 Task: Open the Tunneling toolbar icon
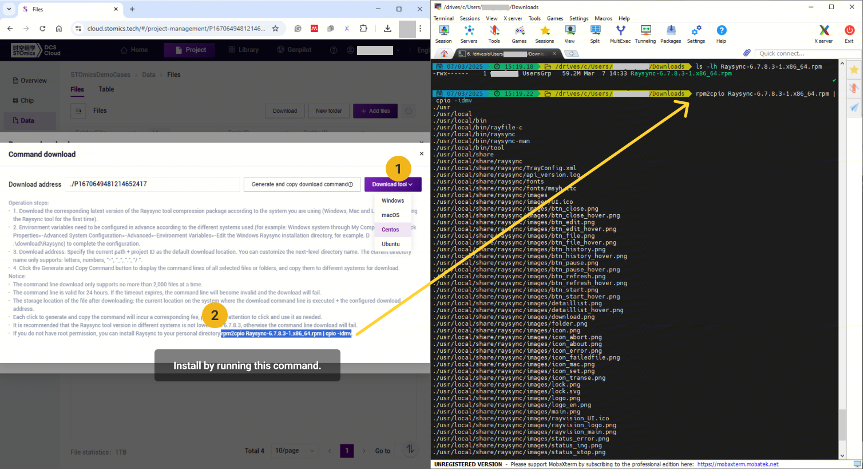click(x=645, y=34)
